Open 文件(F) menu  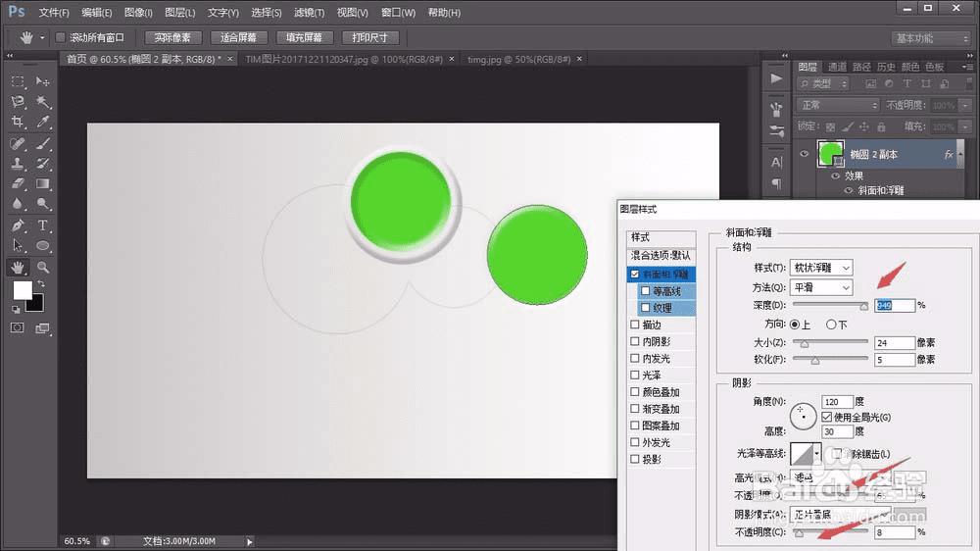(54, 13)
